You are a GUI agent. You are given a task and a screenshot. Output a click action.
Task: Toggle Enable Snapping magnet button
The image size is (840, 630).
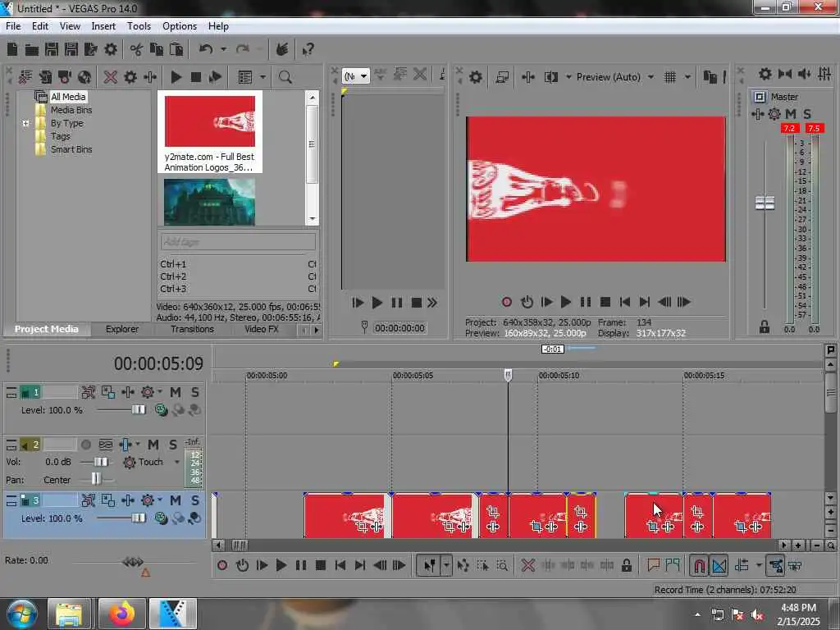coord(699,565)
